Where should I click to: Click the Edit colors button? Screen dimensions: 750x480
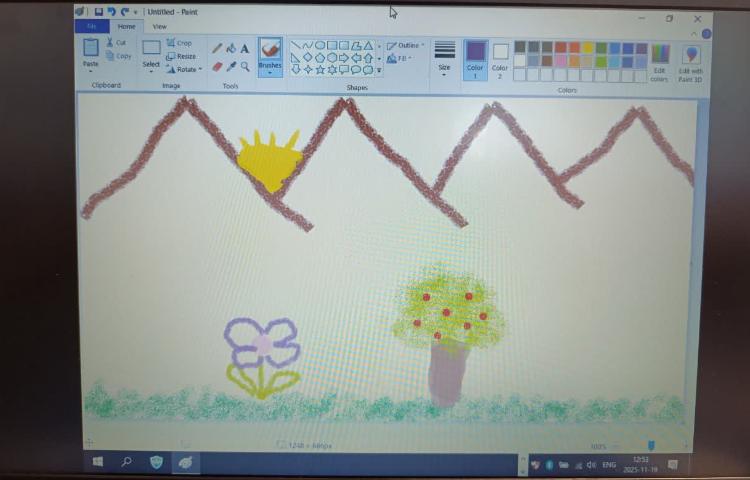pos(660,62)
